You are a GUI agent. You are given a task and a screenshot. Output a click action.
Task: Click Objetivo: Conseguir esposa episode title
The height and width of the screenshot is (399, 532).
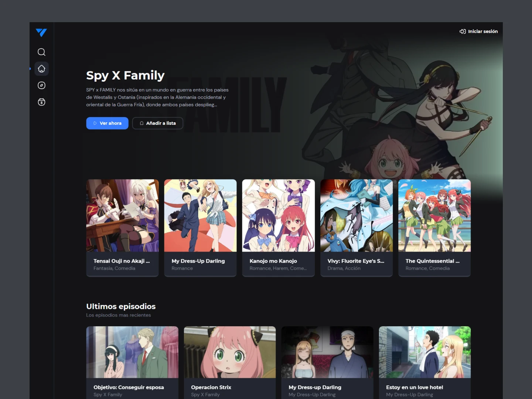pyautogui.click(x=129, y=387)
